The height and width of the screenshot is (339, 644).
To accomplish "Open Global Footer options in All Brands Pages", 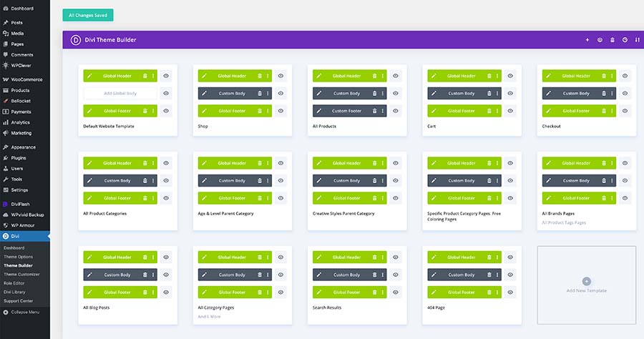I will (x=612, y=198).
